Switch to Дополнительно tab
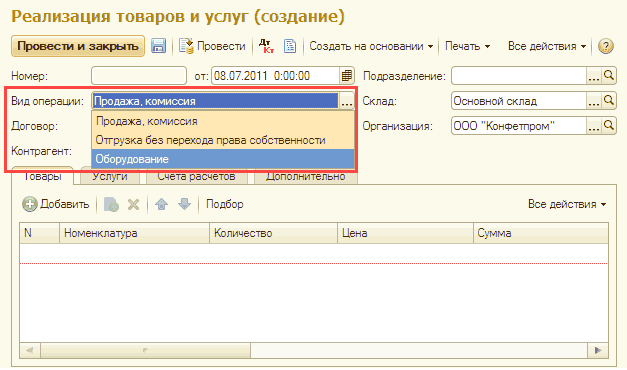The width and height of the screenshot is (627, 370). (306, 176)
